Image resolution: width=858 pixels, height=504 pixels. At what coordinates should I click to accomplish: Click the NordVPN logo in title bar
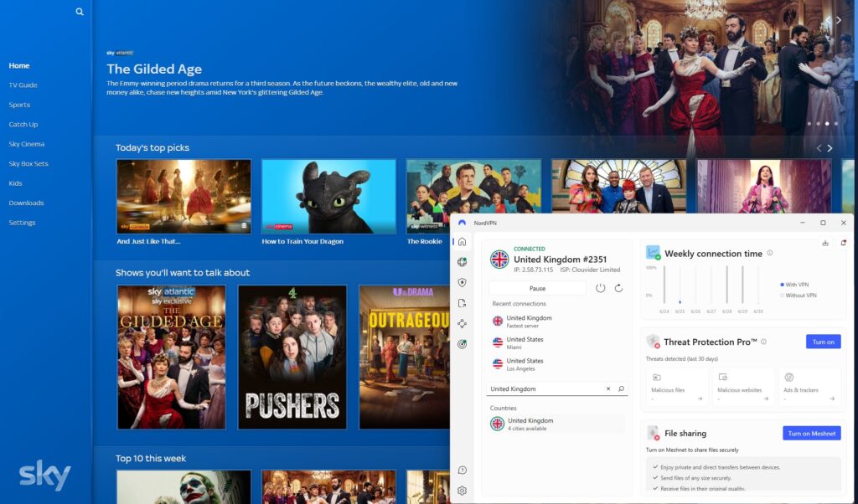coord(463,223)
